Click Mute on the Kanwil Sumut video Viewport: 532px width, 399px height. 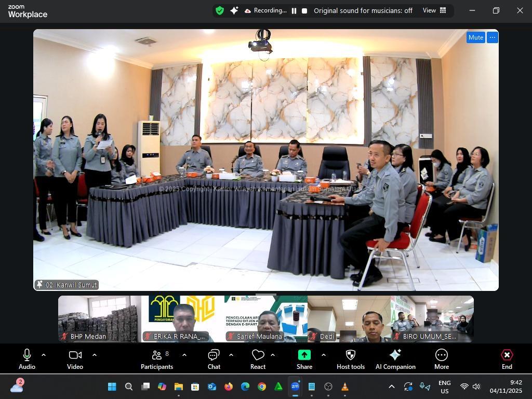point(475,37)
